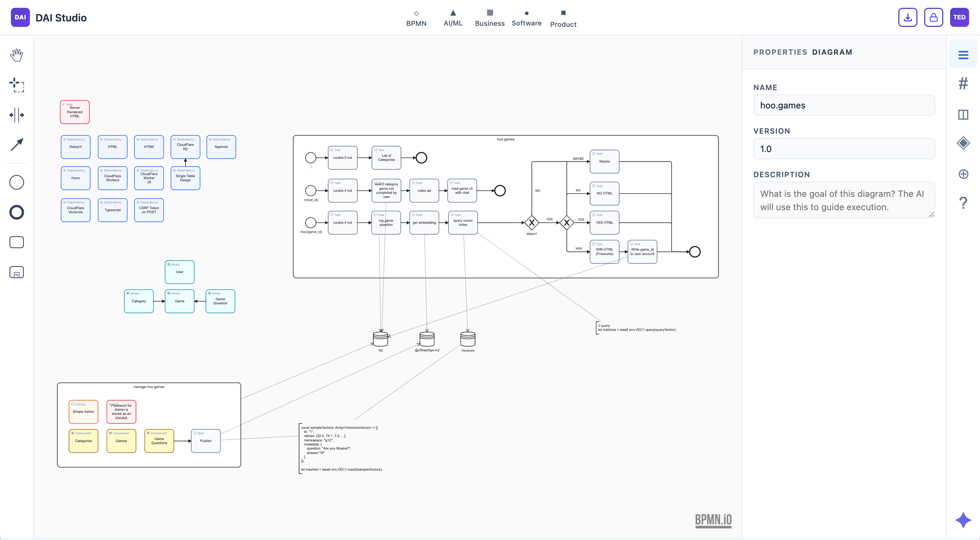Select the List of Categories task

click(x=386, y=158)
